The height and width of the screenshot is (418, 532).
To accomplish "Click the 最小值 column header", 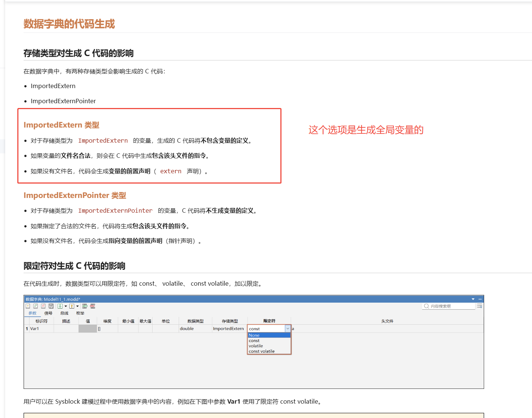I will tap(128, 321).
